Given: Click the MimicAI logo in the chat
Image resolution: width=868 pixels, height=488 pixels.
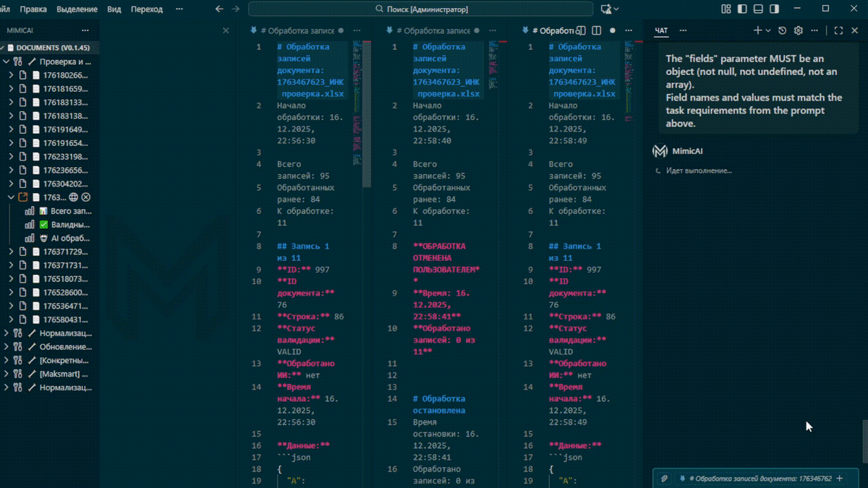Looking at the screenshot, I should [x=660, y=151].
